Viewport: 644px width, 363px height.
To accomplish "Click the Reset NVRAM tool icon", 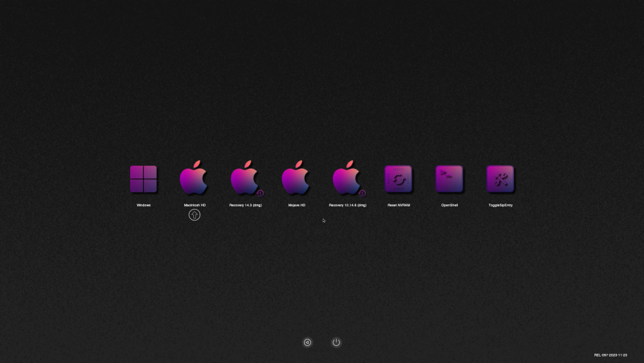I will click(x=399, y=179).
